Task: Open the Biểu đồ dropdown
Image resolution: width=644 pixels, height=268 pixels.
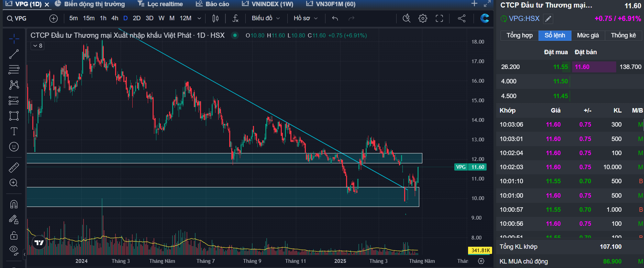Action: (x=266, y=18)
